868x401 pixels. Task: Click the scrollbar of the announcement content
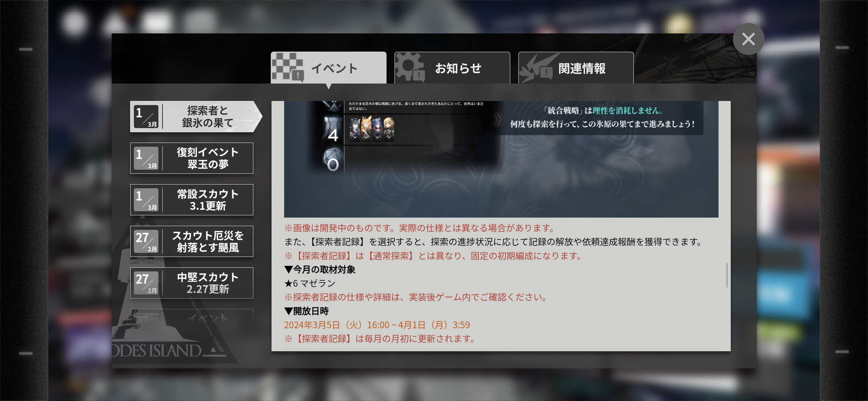[x=727, y=275]
